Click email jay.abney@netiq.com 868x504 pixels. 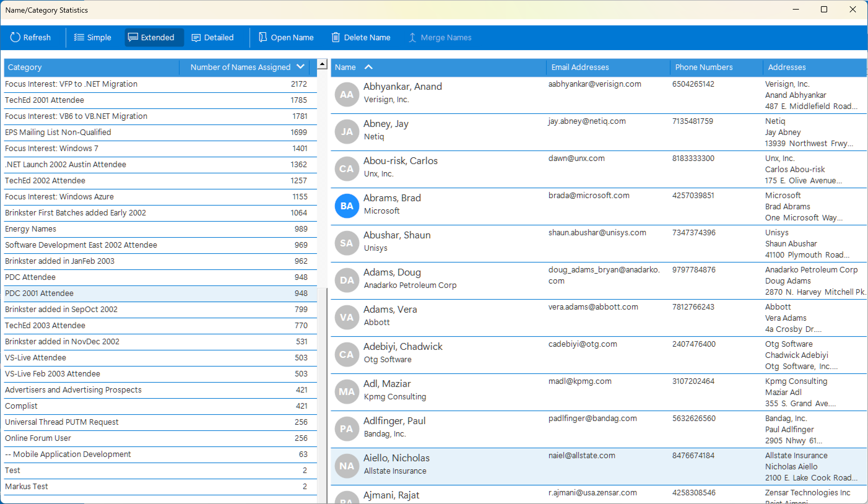(587, 121)
